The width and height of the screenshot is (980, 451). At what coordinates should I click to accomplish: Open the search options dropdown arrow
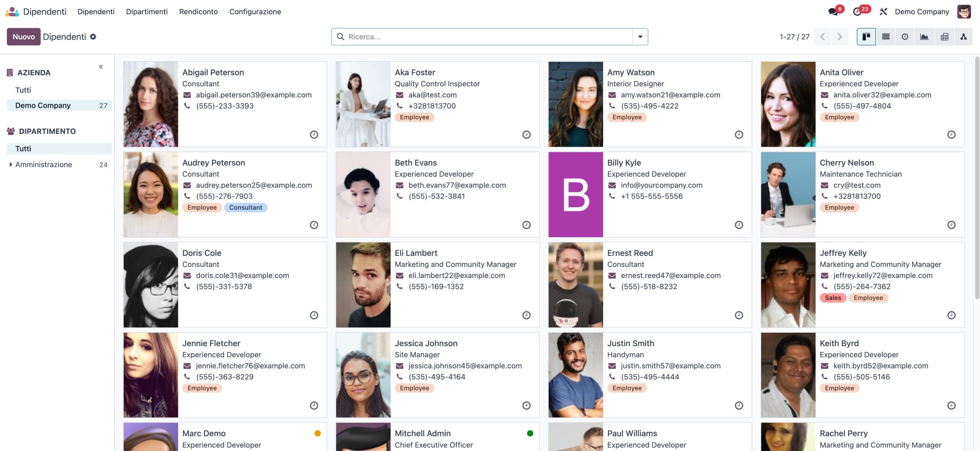point(640,37)
